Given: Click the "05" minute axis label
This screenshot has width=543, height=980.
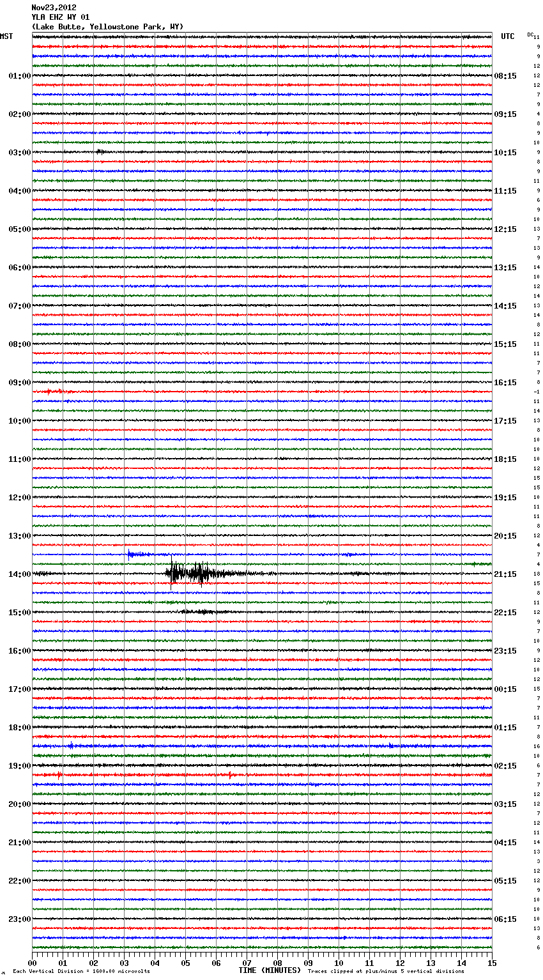Looking at the screenshot, I should pos(185,963).
